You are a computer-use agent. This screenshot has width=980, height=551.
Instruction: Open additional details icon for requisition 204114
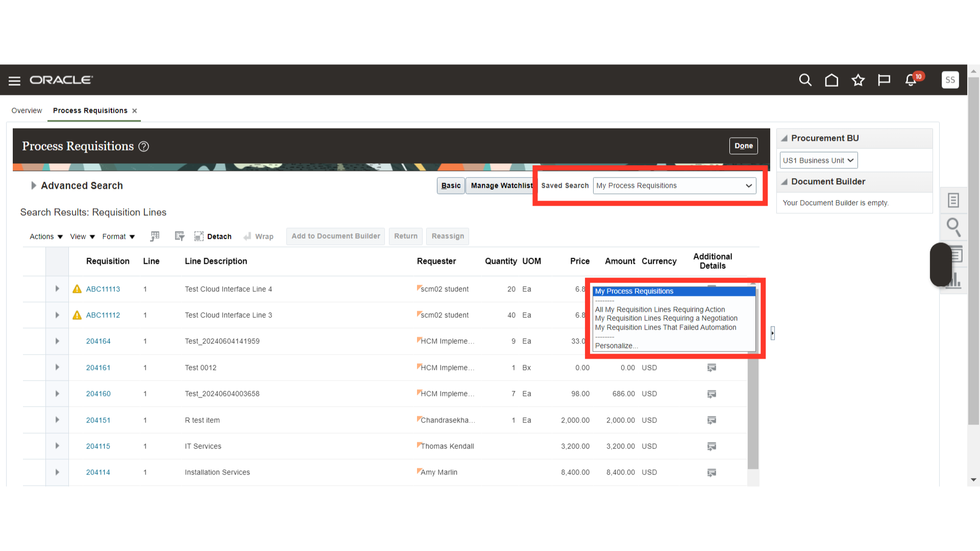pyautogui.click(x=712, y=472)
